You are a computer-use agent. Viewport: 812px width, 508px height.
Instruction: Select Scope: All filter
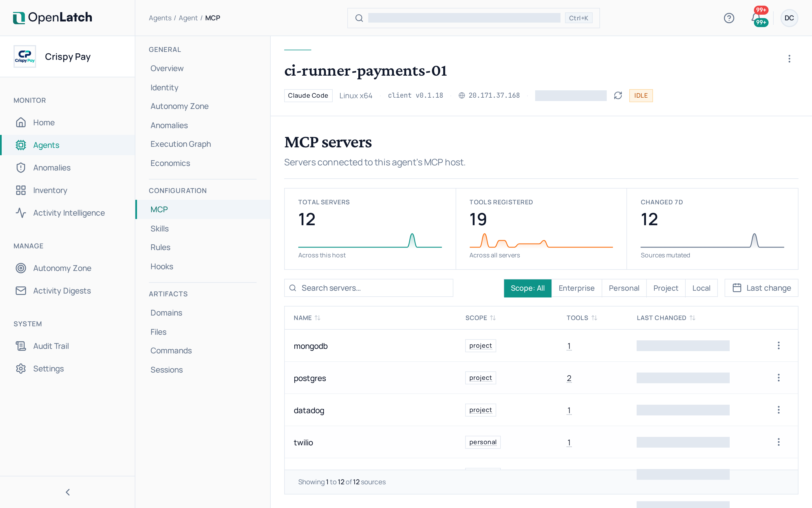pyautogui.click(x=528, y=288)
